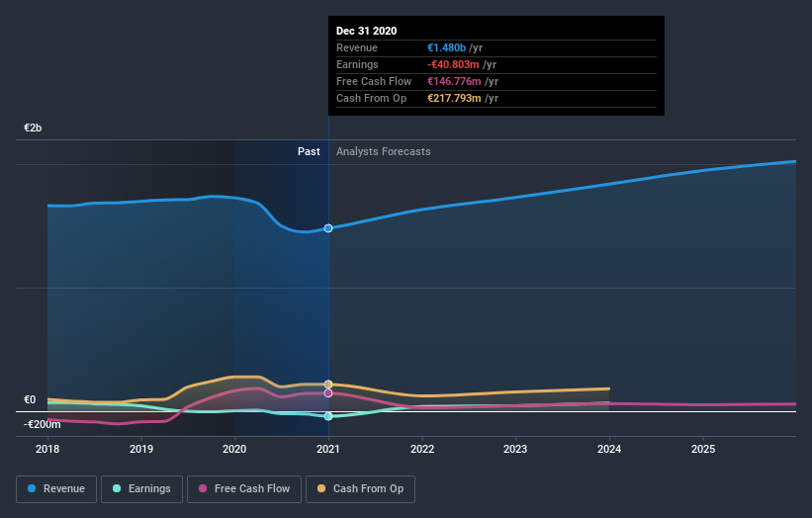Viewport: 812px width, 518px height.
Task: Click the 2021 x-axis label
Action: click(x=328, y=449)
